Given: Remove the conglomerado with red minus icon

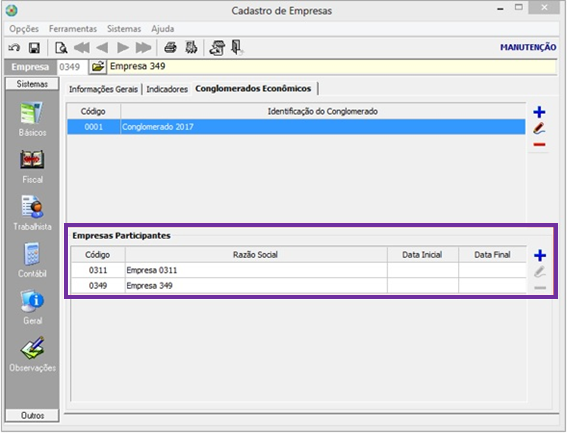Looking at the screenshot, I should point(539,145).
